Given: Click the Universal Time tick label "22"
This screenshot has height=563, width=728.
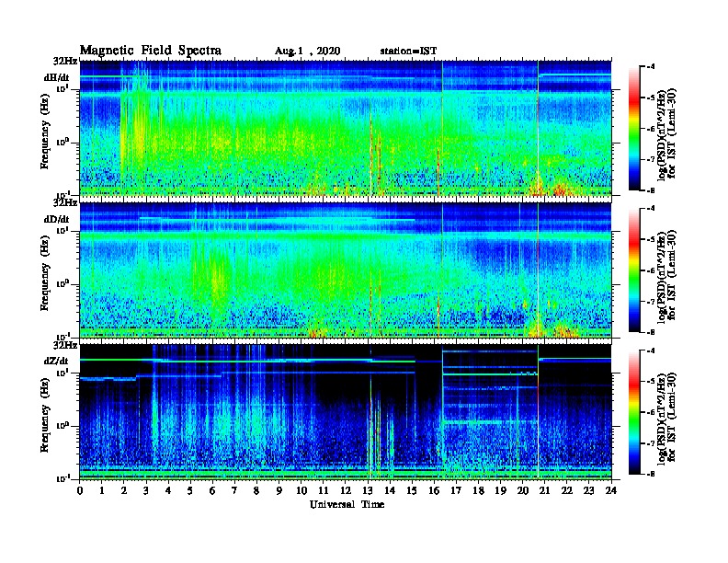Looking at the screenshot, I should (567, 491).
